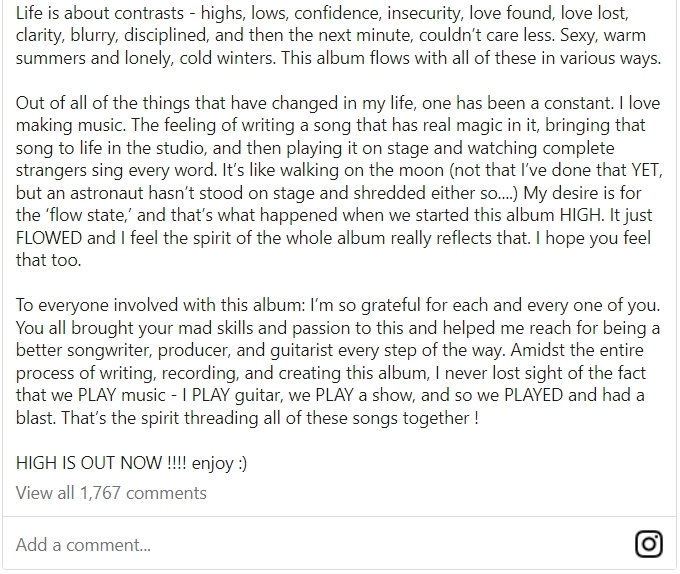Viewport: 680px width, 574px height.
Task: Click the words 'songwriter, producer, and guitarist'
Action: 205,352
